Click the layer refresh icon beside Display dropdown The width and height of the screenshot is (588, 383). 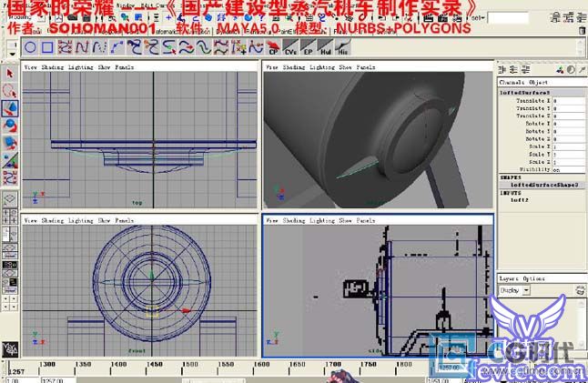(x=580, y=290)
